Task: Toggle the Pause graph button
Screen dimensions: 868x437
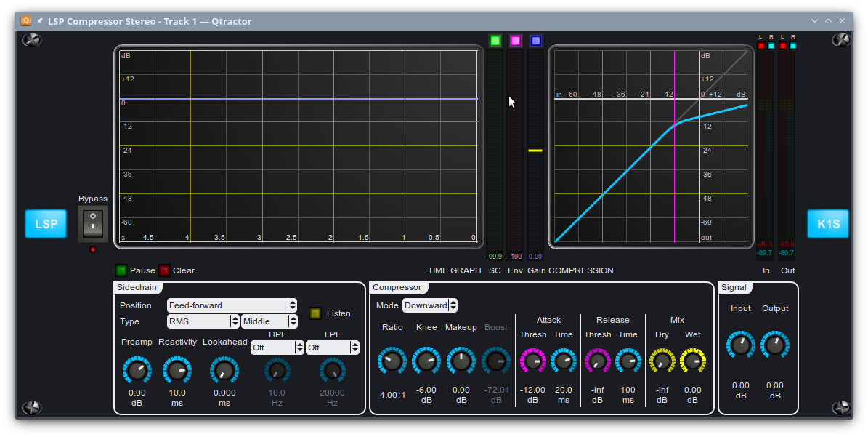Action: (x=121, y=270)
